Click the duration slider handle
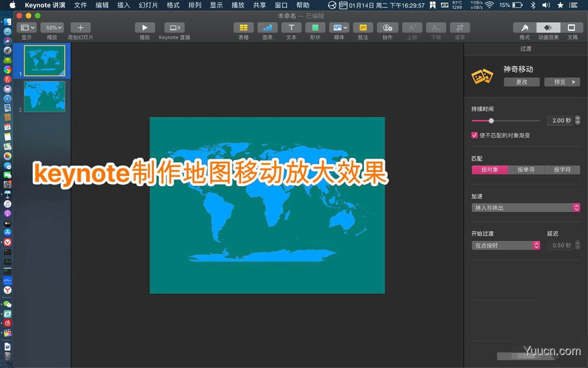The image size is (588, 368). 491,121
